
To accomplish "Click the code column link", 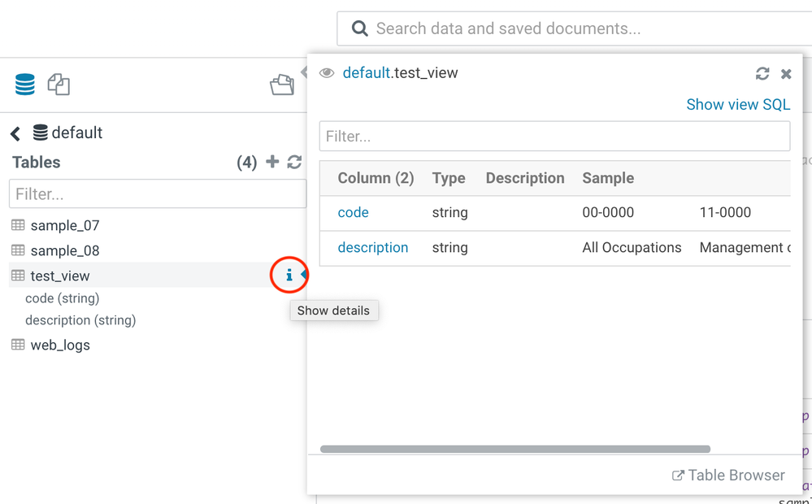I will click(x=353, y=212).
